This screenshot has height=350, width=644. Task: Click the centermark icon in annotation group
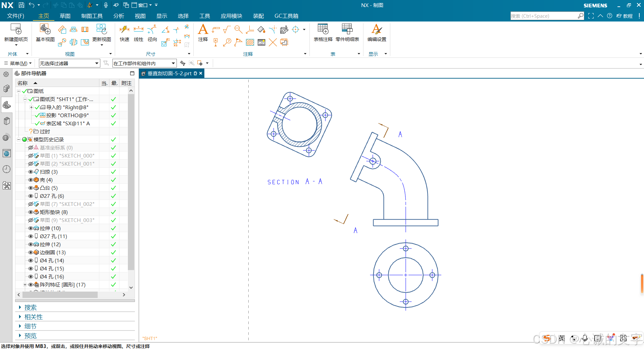tap(295, 30)
